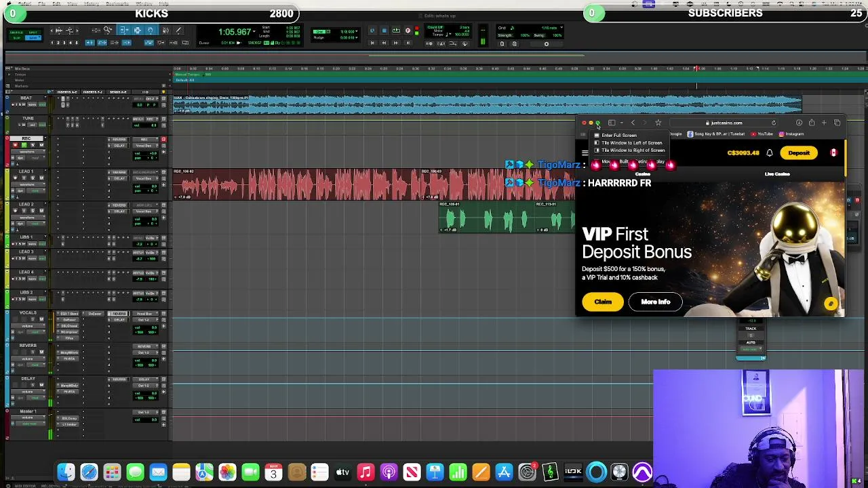
Task: Open casino hamburger menu icon
Action: [585, 153]
